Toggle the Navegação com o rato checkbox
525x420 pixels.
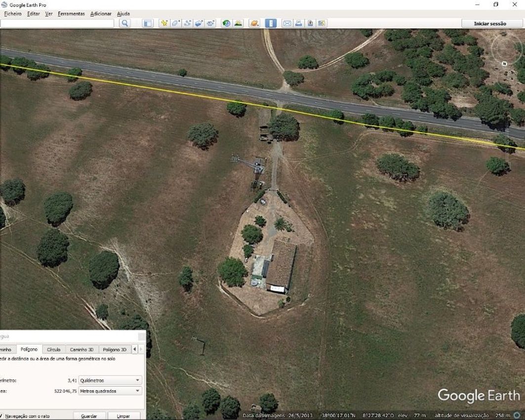(x=1, y=416)
